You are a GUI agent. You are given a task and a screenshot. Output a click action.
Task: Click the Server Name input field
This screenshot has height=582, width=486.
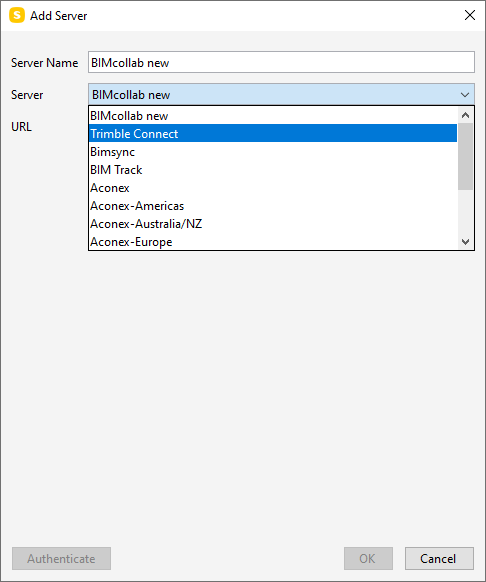[281, 62]
